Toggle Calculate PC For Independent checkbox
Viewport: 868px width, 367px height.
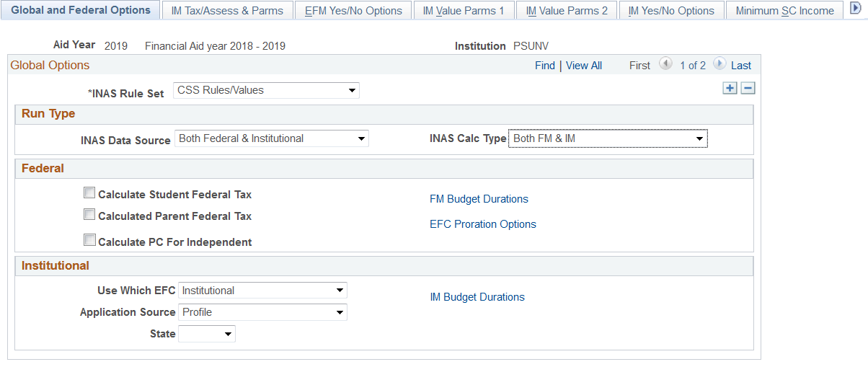[x=89, y=240]
